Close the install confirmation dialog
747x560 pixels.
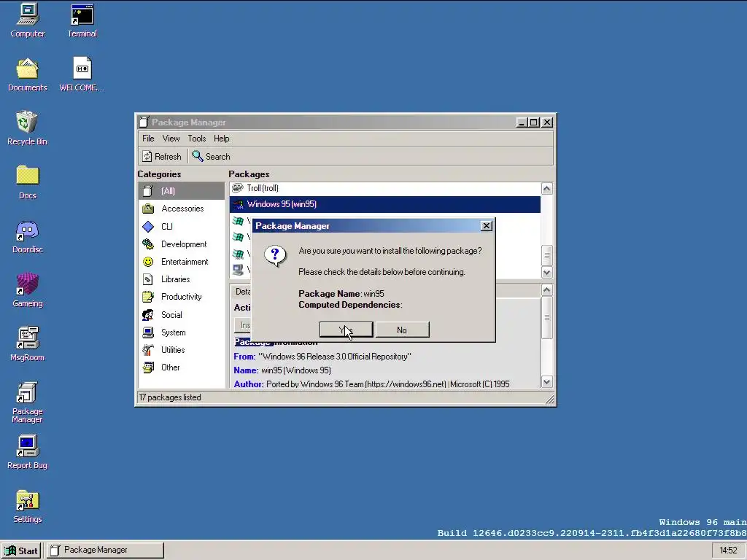coord(486,226)
